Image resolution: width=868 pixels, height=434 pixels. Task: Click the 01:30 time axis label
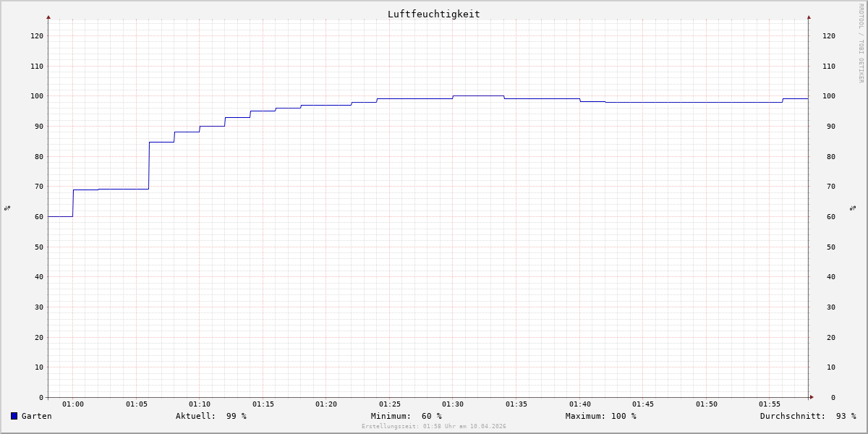point(453,404)
